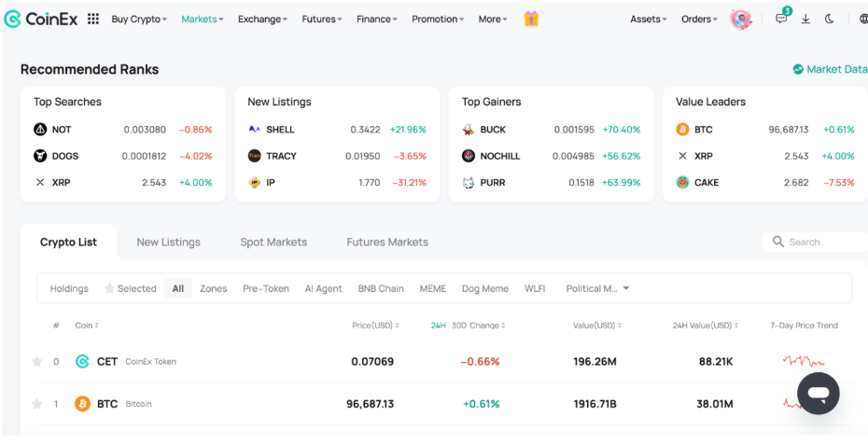Click the gift box rewards icon
This screenshot has width=868, height=445.
coord(531,19)
